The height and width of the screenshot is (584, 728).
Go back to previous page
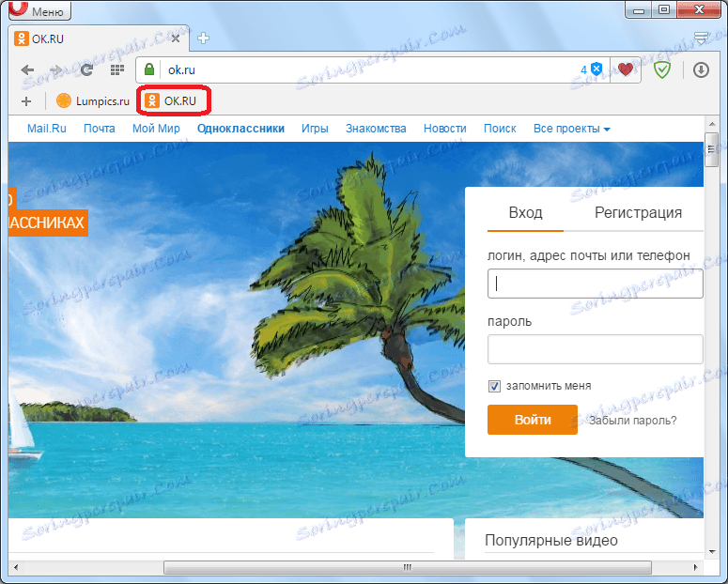[27, 70]
